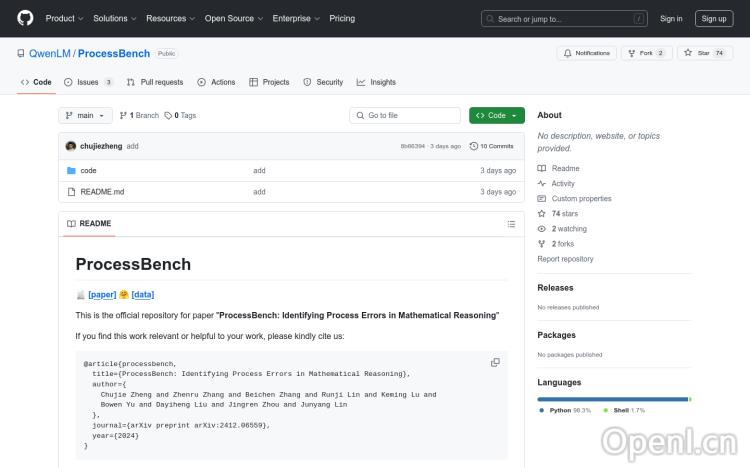Image resolution: width=750 pixels, height=468 pixels.
Task: Copy the citation with the copy icon
Action: tap(495, 362)
